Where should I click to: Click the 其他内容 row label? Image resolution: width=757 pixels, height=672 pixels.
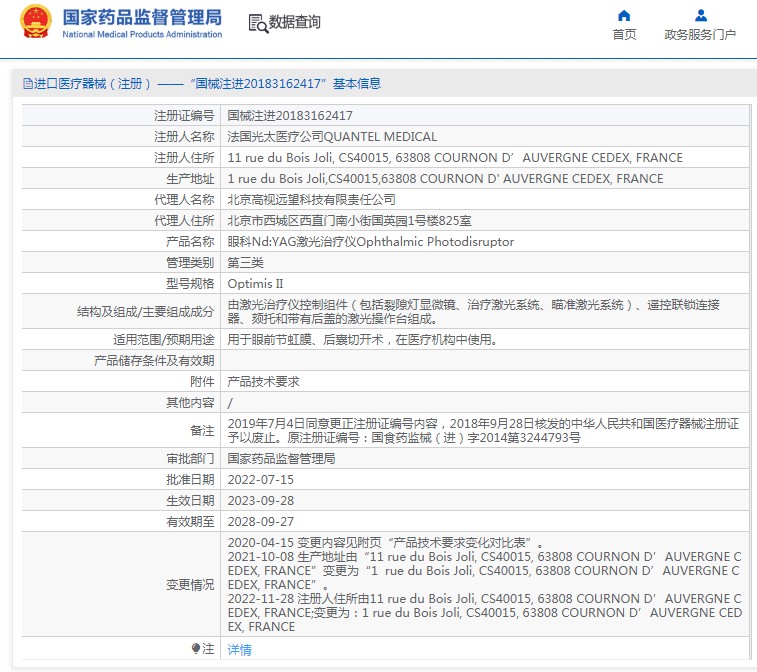coord(190,403)
